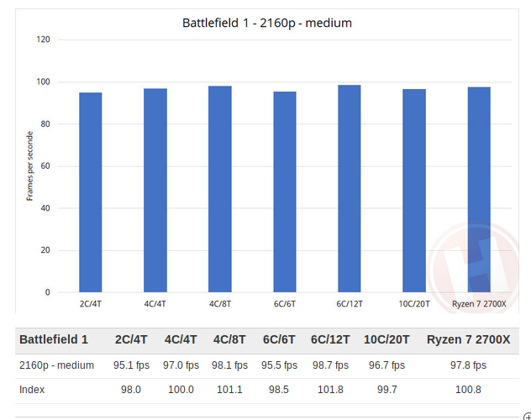
Task: Click the '20' y-axis value
Action: tap(45, 250)
